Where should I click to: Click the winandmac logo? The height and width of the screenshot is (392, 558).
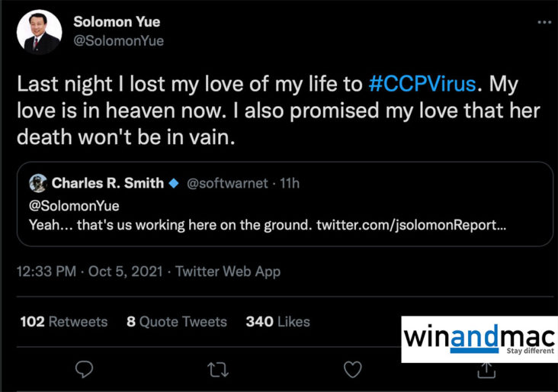coord(479,338)
